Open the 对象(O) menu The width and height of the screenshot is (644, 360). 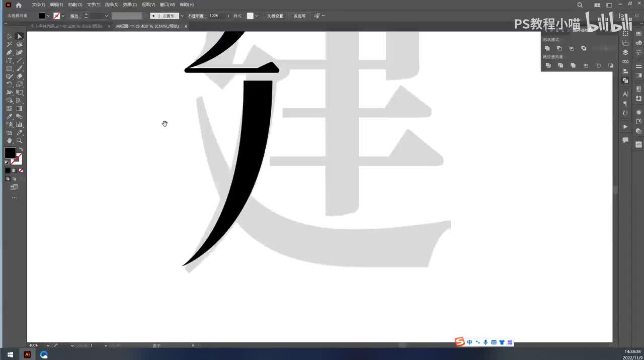click(x=75, y=5)
